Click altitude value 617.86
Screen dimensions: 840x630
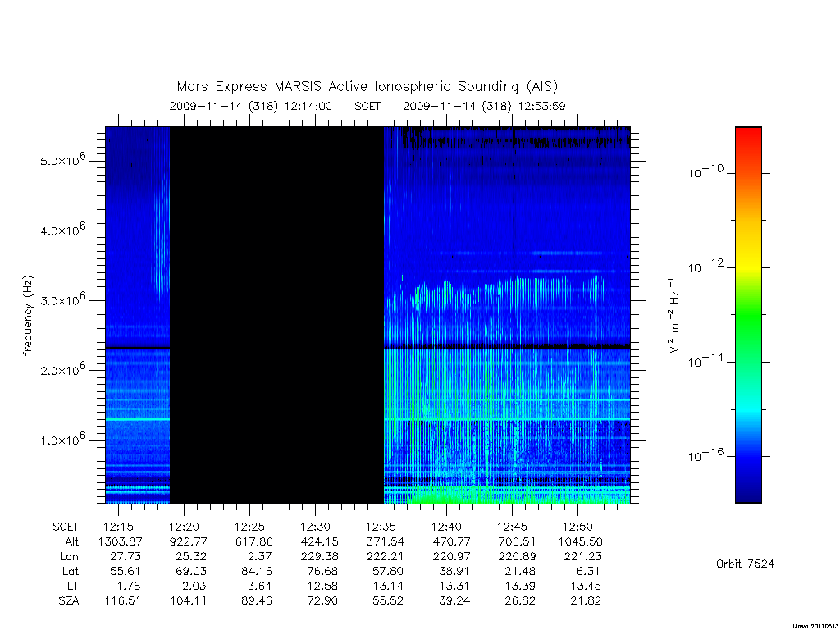[x=254, y=541]
